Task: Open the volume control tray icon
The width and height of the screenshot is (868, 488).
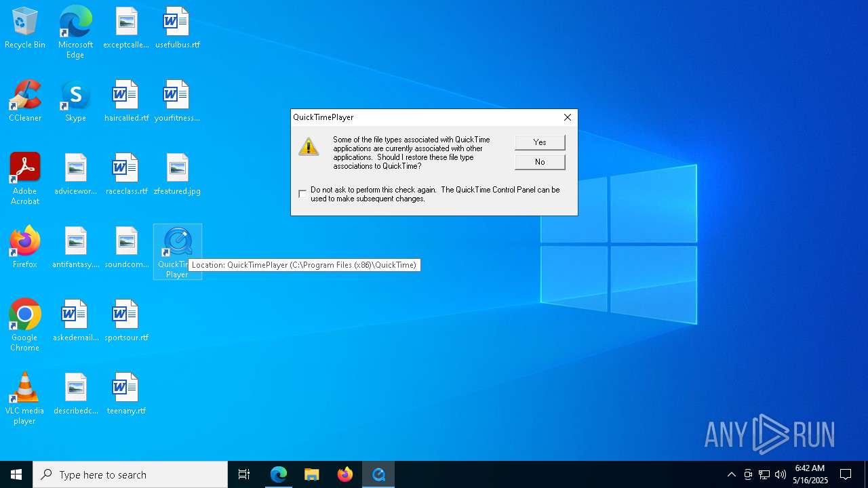Action: (x=781, y=474)
